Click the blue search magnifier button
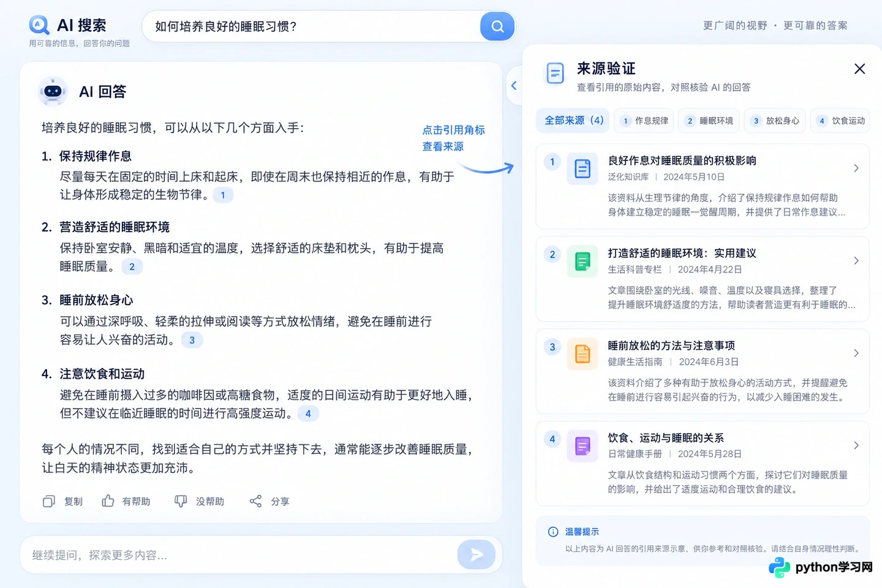The width and height of the screenshot is (882, 588). coord(497,26)
